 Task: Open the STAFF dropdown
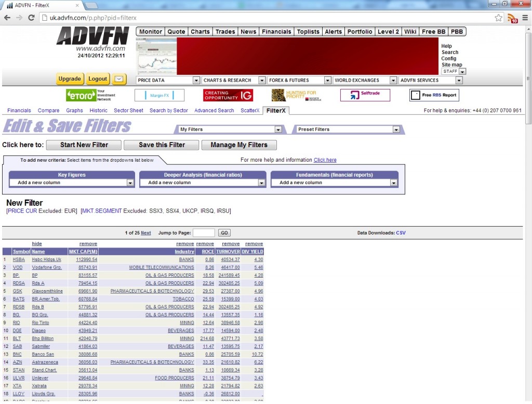tap(453, 71)
